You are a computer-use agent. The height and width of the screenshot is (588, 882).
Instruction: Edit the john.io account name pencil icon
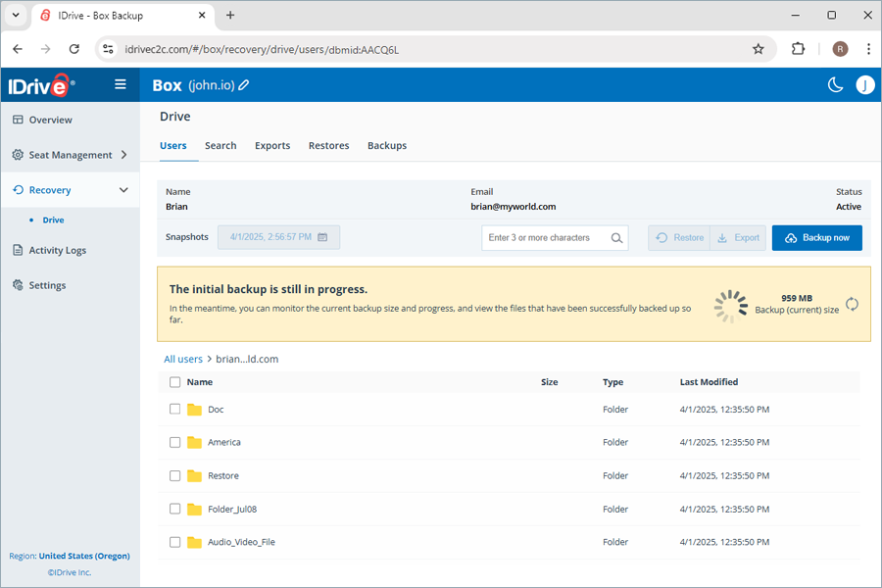(244, 85)
